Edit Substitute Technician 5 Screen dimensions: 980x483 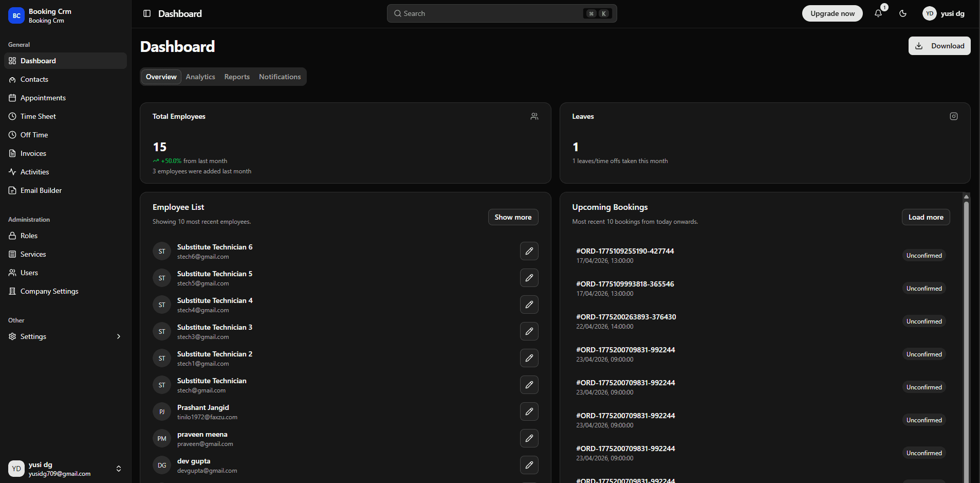point(529,278)
